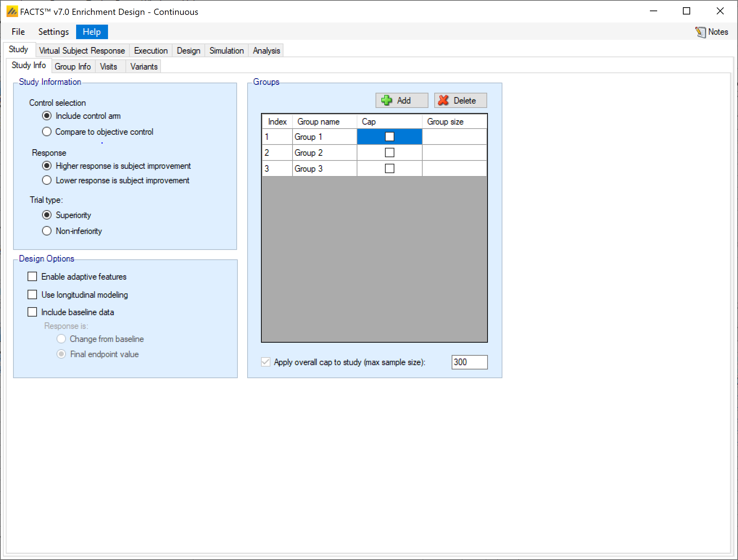Click the red X Delete icon
The image size is (738, 560).
(443, 100)
